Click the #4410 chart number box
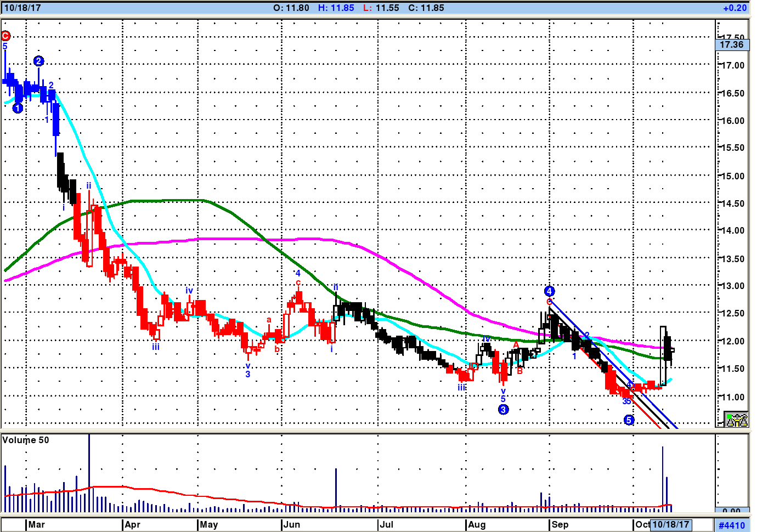Image resolution: width=768 pixels, height=532 pixels. click(732, 525)
